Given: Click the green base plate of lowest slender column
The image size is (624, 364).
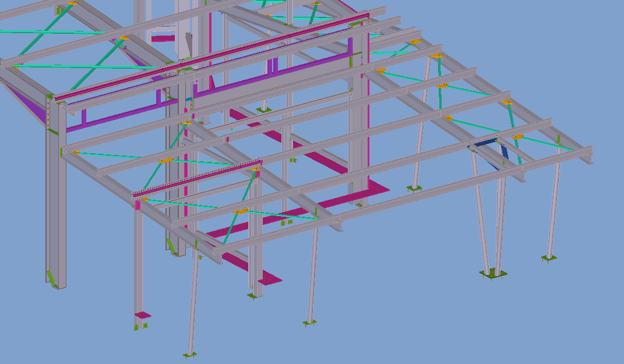Looking at the screenshot, I should [189, 354].
